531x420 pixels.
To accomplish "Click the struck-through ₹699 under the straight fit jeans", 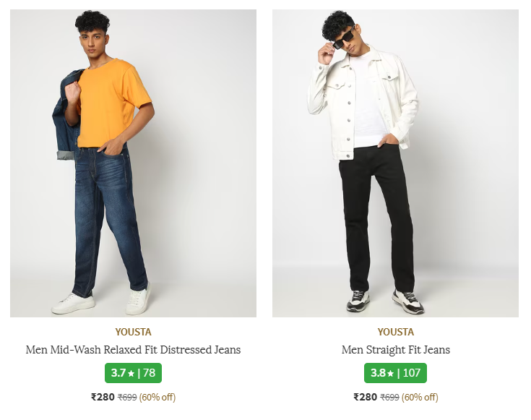I will [389, 397].
